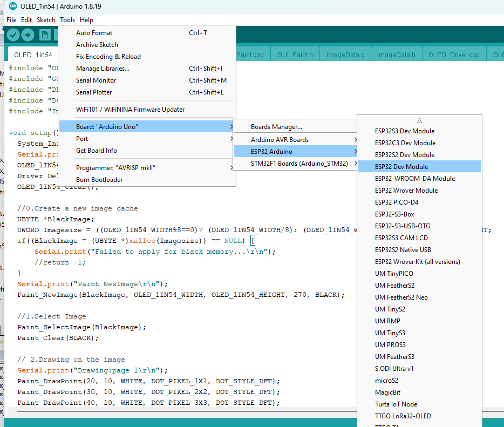Expand the Port submenu
504x427 pixels.
(x=147, y=139)
